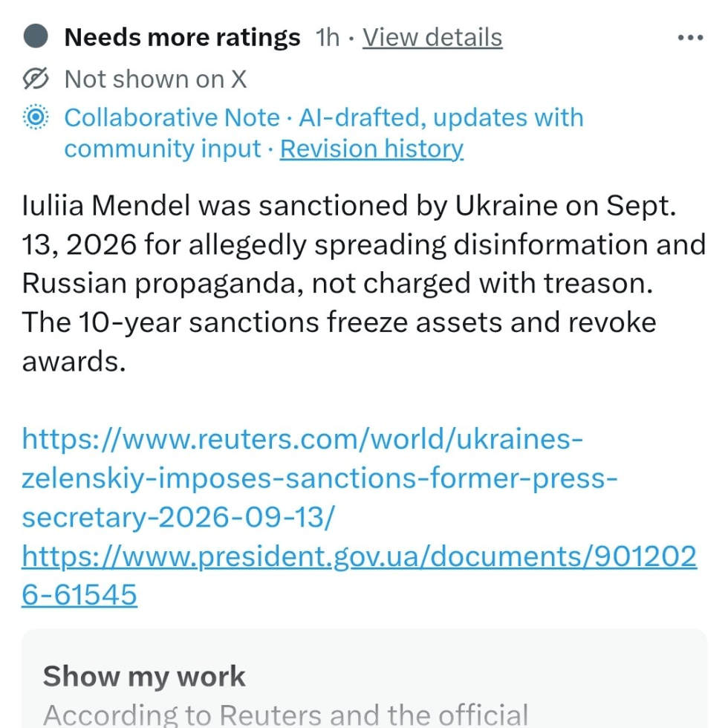
Task: Click the 1h timestamp
Action: point(328,37)
